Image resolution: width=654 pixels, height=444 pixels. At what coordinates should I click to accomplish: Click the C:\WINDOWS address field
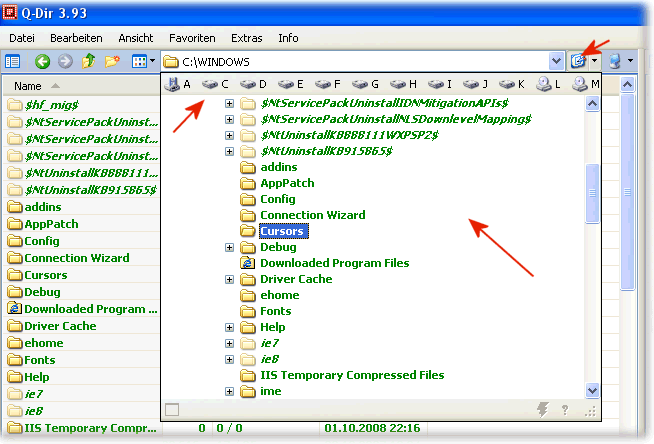pos(355,62)
